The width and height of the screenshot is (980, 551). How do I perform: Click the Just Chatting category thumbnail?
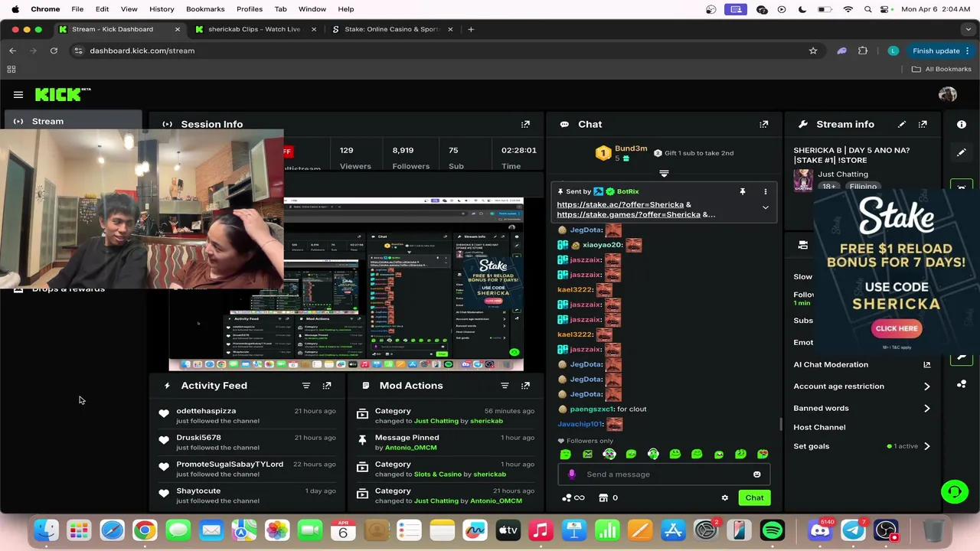pyautogui.click(x=803, y=180)
